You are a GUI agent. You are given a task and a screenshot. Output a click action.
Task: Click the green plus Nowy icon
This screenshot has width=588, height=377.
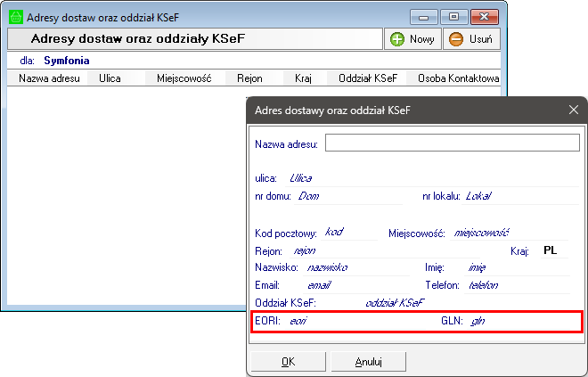pos(396,39)
